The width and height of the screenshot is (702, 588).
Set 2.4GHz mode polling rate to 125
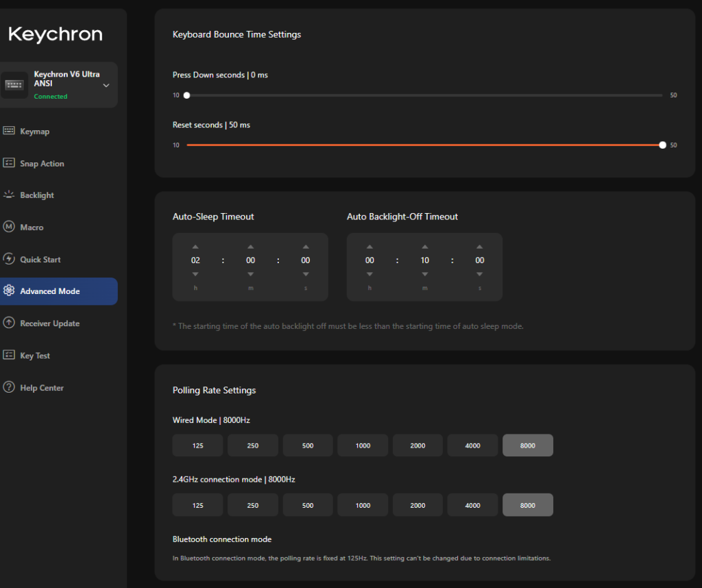[197, 505]
